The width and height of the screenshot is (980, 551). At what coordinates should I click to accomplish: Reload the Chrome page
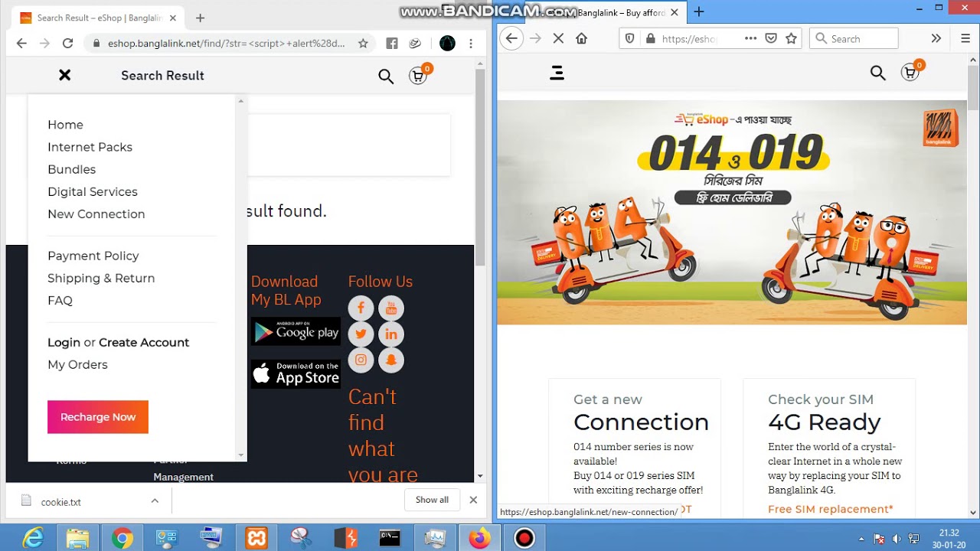pyautogui.click(x=68, y=44)
